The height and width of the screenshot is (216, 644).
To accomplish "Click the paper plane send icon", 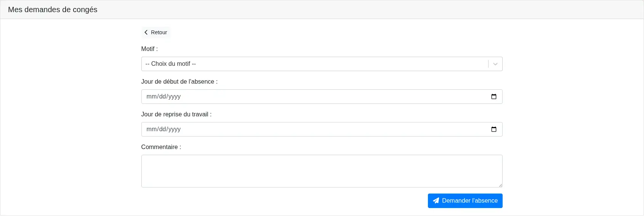I will (x=436, y=201).
